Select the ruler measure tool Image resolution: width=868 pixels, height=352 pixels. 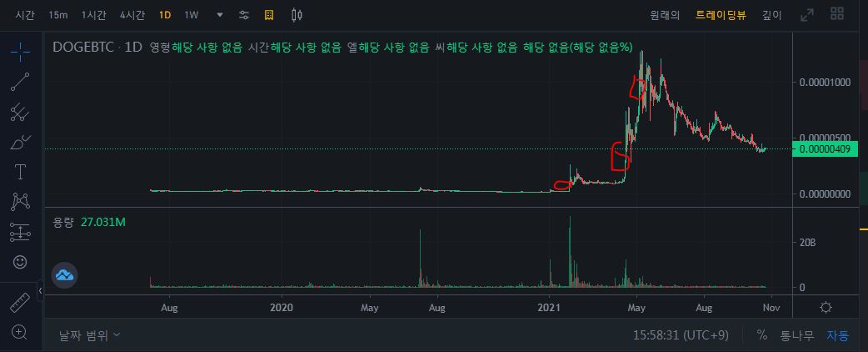[21, 303]
